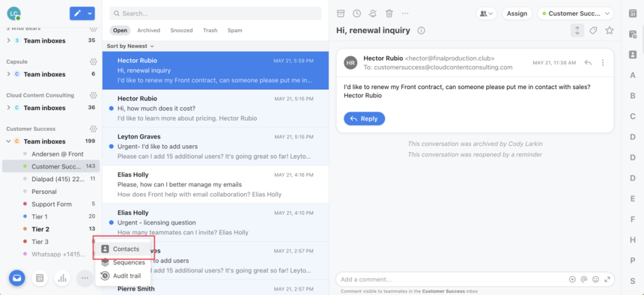Expand the Capsule Team inboxes
The image size is (644, 295).
pyautogui.click(x=8, y=74)
